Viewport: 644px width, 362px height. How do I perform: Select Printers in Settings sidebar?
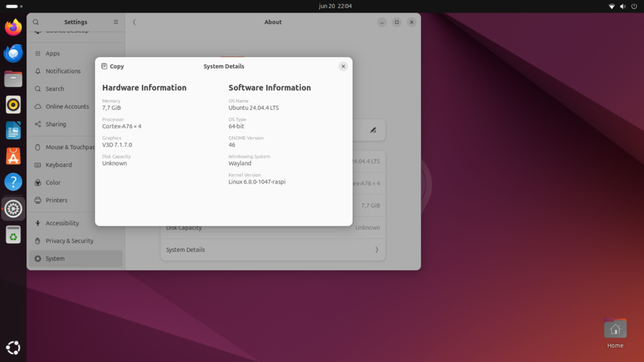point(62,200)
